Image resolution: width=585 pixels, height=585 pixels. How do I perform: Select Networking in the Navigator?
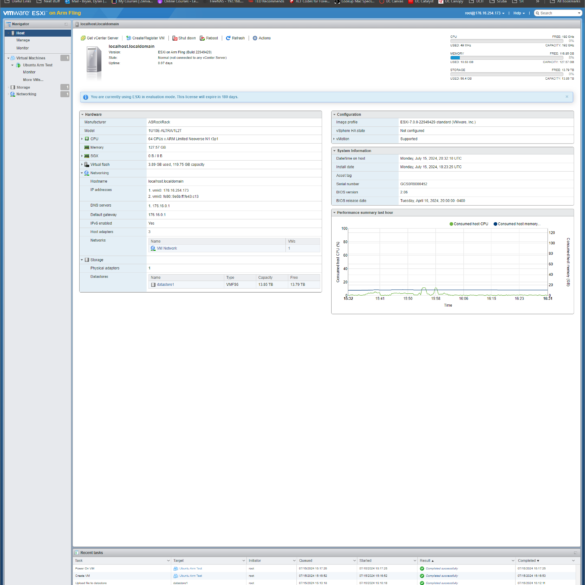(26, 94)
